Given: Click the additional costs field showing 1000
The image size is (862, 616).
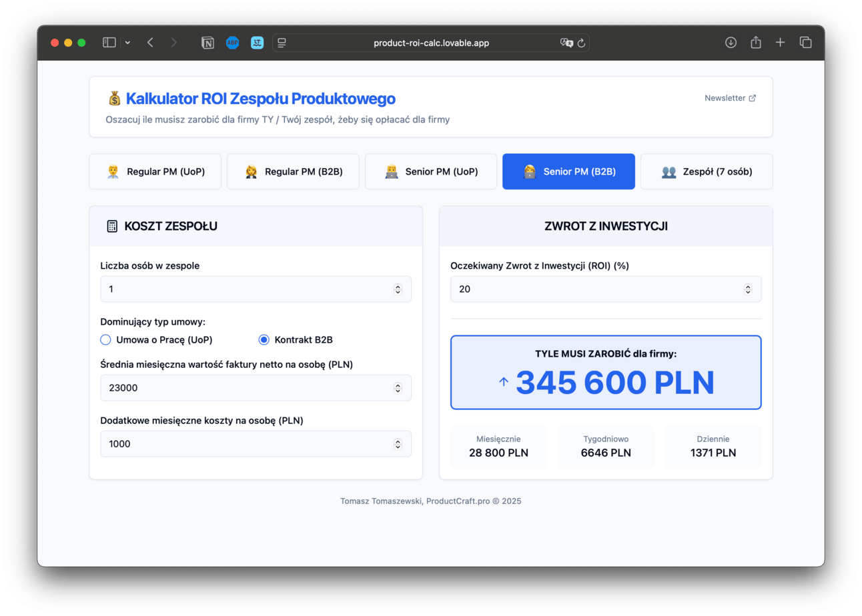Looking at the screenshot, I should (x=256, y=443).
